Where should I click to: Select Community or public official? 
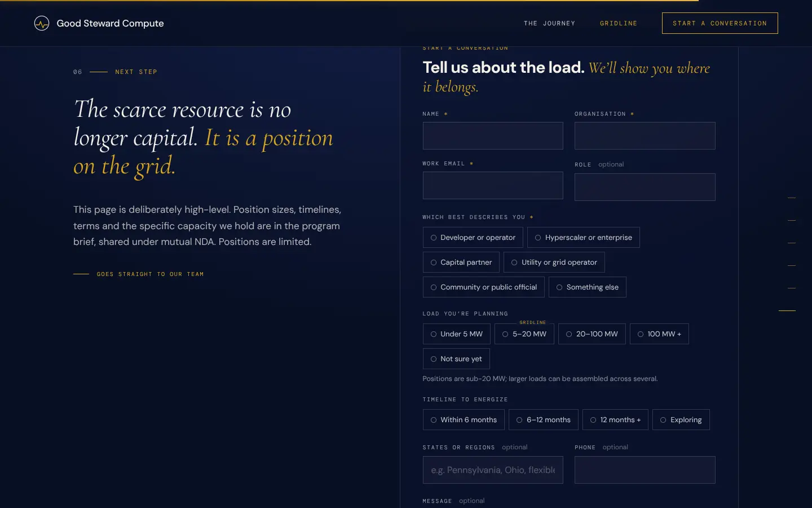484,287
